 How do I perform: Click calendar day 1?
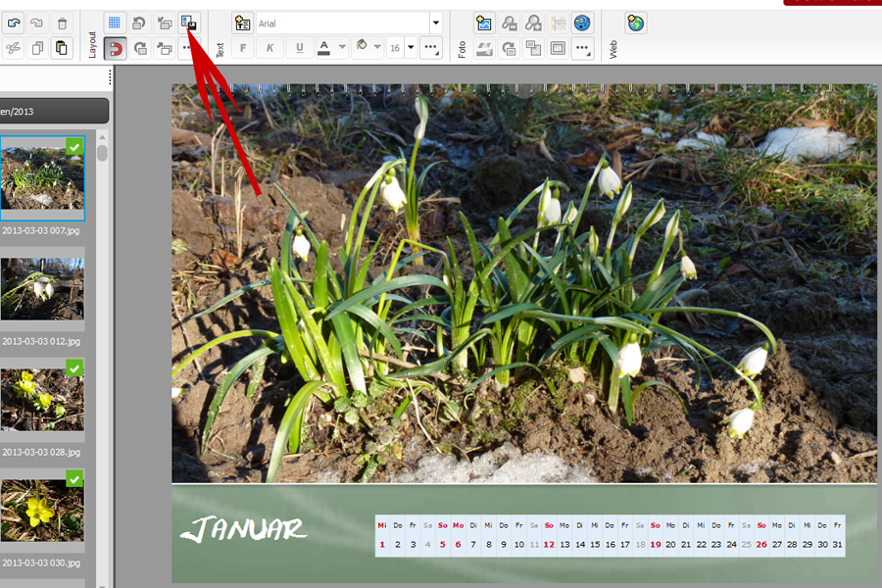382,545
